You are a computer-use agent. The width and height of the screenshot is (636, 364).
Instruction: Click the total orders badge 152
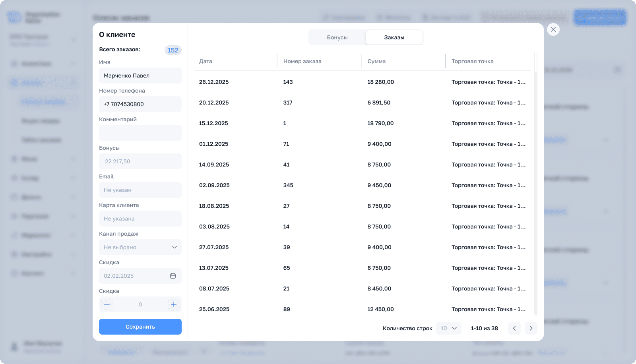coord(173,50)
